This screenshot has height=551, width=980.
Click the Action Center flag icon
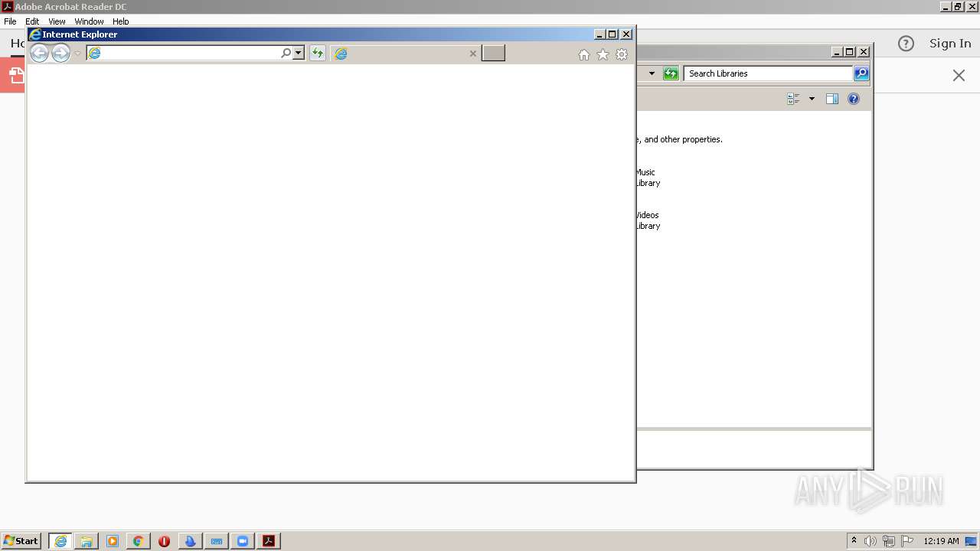point(907,541)
